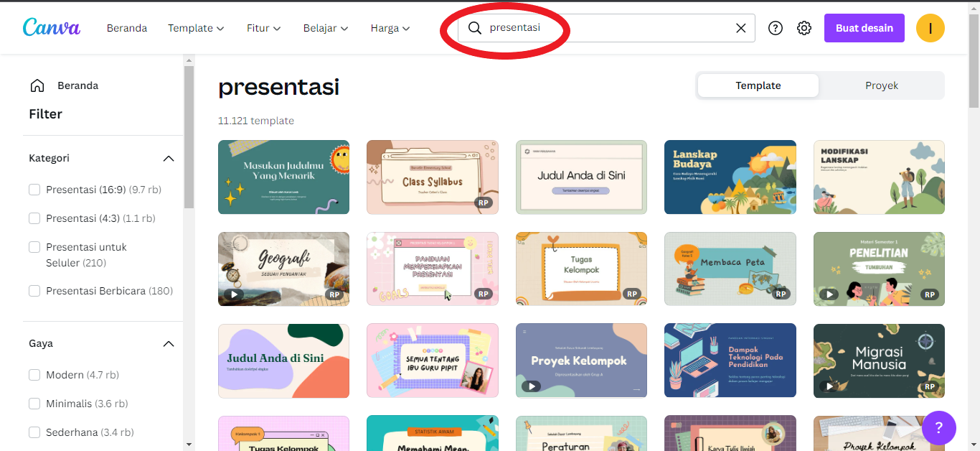Click the presentasi search input field
The height and width of the screenshot is (451, 980).
pyautogui.click(x=606, y=28)
